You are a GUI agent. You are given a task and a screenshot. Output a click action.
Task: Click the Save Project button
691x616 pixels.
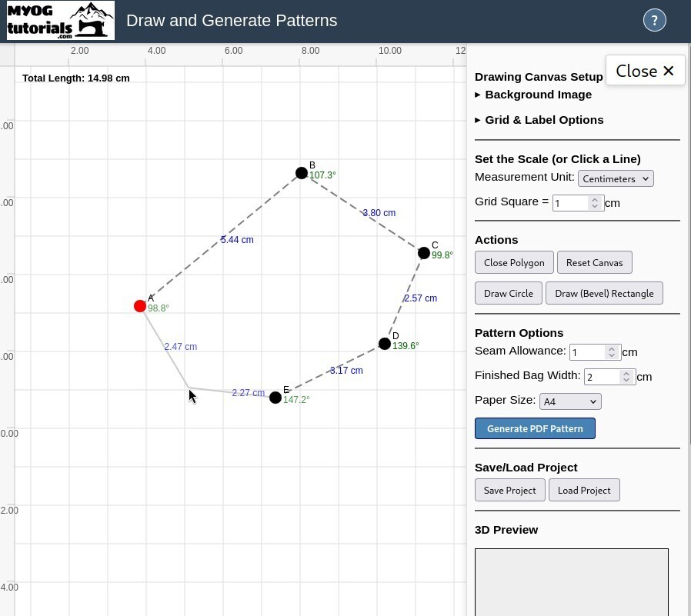pos(509,490)
